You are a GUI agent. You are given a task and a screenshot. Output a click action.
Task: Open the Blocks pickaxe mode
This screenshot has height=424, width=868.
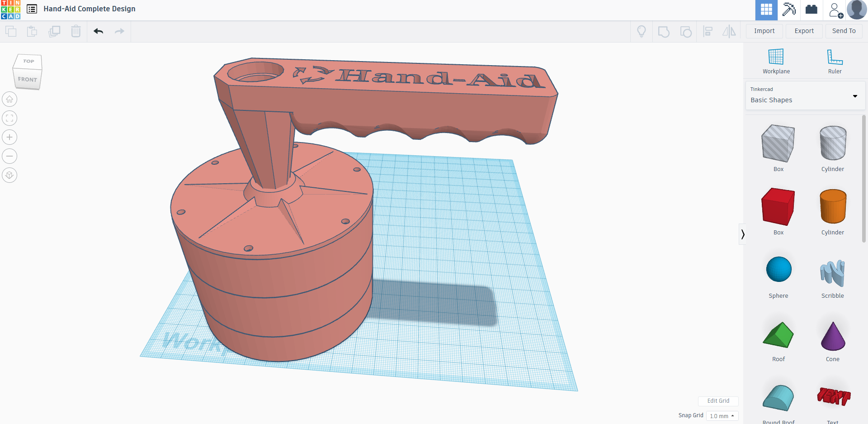tap(789, 10)
